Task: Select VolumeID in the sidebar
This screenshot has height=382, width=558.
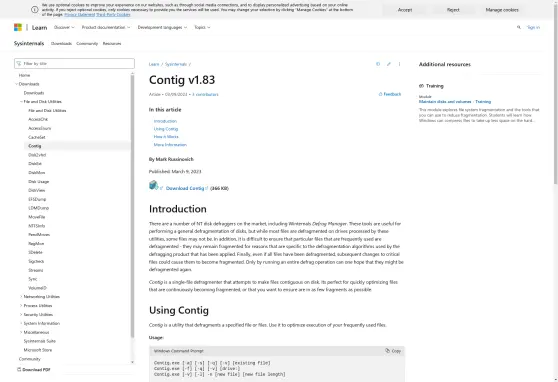Action: 37,288
